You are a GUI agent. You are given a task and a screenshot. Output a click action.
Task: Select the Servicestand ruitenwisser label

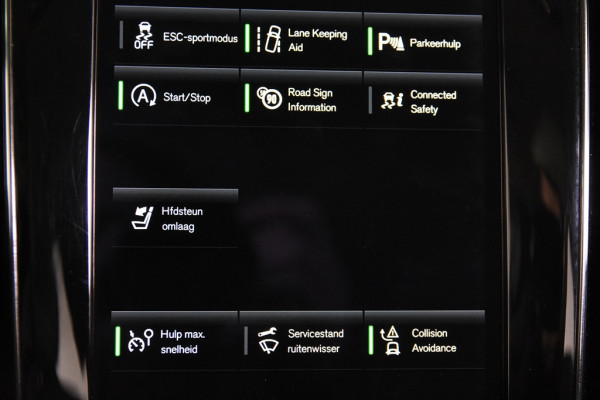click(315, 341)
